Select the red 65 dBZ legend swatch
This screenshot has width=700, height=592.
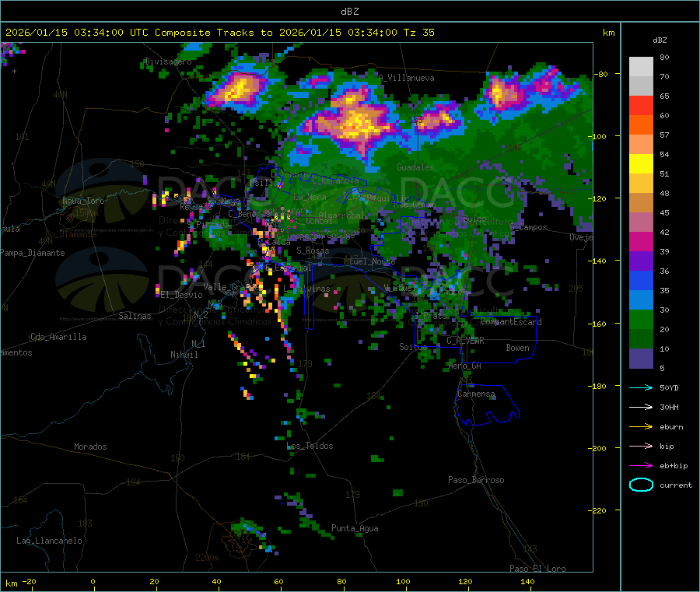point(641,105)
